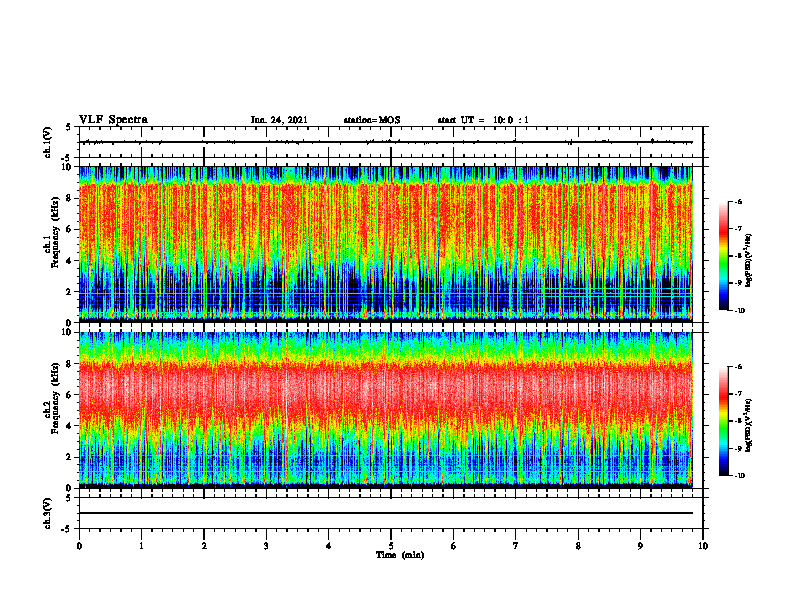The height and width of the screenshot is (612, 792).
Task: Click the "ch.1(V)" waveform axis label
Action: (x=48, y=142)
